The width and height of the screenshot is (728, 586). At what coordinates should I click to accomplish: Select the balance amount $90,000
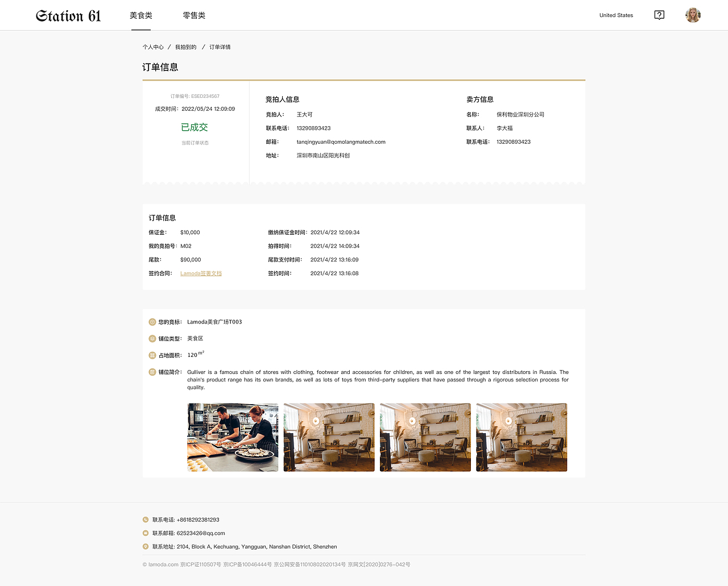[x=191, y=260]
